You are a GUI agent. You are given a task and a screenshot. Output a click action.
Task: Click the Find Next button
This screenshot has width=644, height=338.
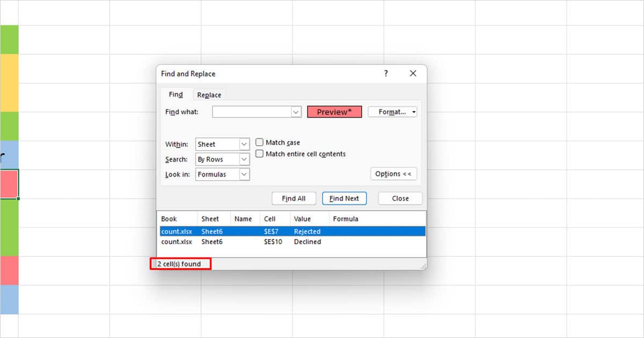click(x=344, y=198)
